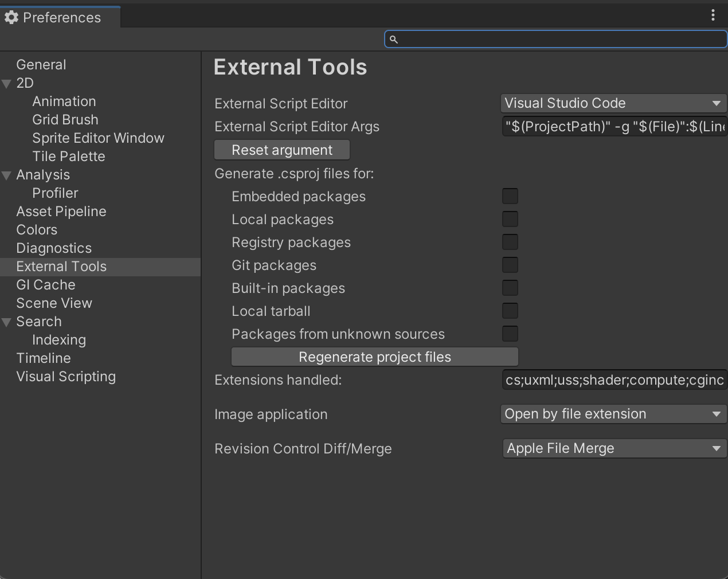Collapse the Analysis tree section
Screen dimensions: 728x579
click(x=7, y=175)
